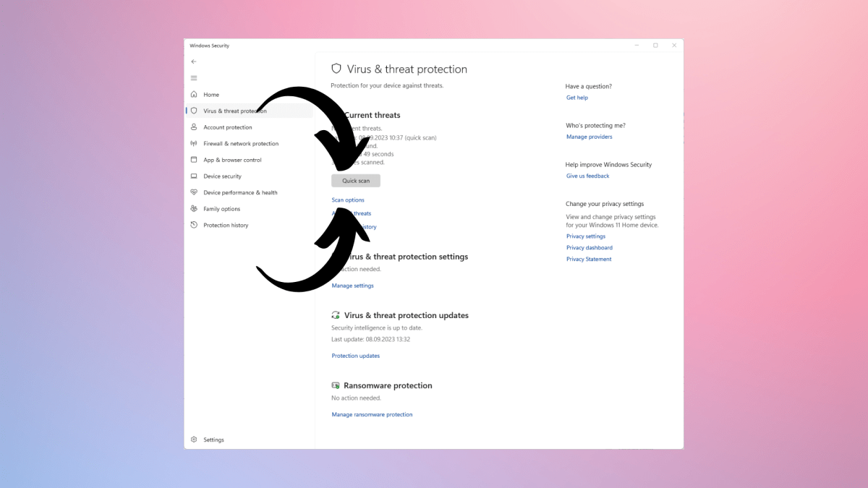Click the Protection history clock icon

(x=194, y=225)
